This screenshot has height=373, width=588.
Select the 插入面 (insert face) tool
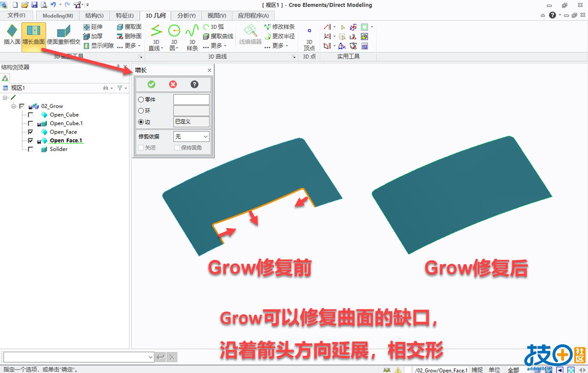click(12, 34)
